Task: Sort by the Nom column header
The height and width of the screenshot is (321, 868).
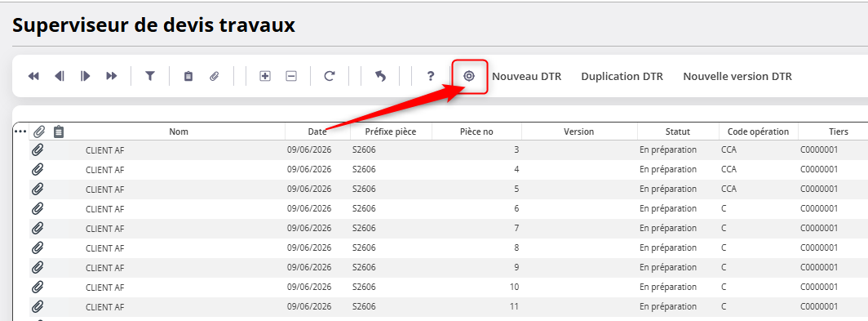Action: [x=179, y=132]
